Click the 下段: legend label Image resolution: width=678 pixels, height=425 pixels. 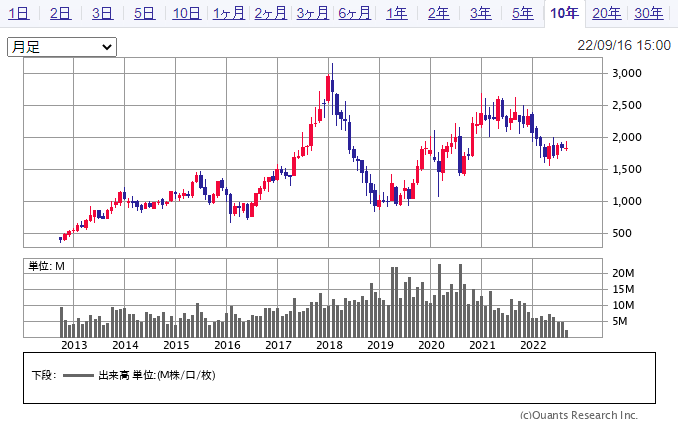coord(44,375)
